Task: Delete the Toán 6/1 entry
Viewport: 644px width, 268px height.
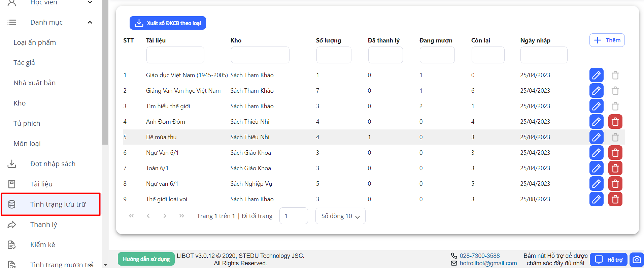Action: (615, 168)
